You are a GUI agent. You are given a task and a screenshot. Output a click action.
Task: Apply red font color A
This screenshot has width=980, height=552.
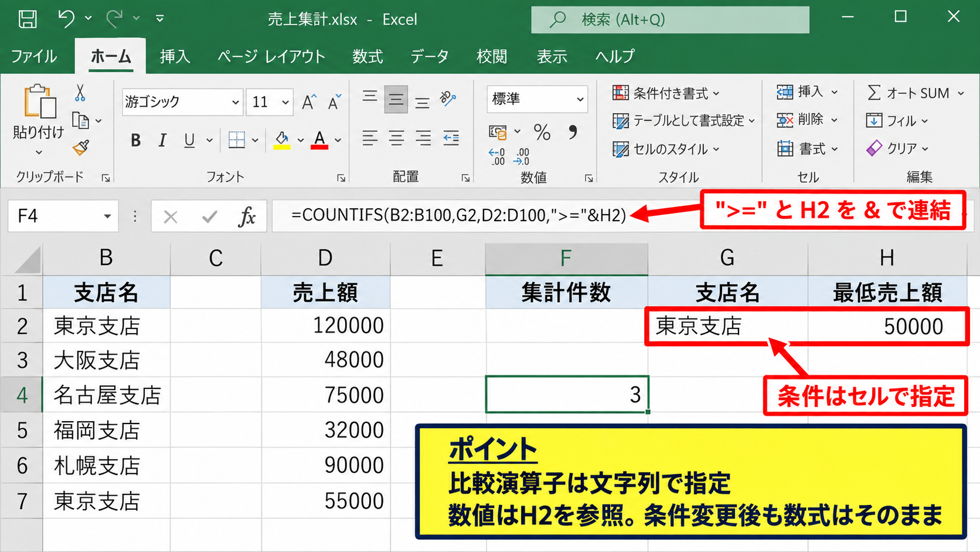click(x=319, y=140)
